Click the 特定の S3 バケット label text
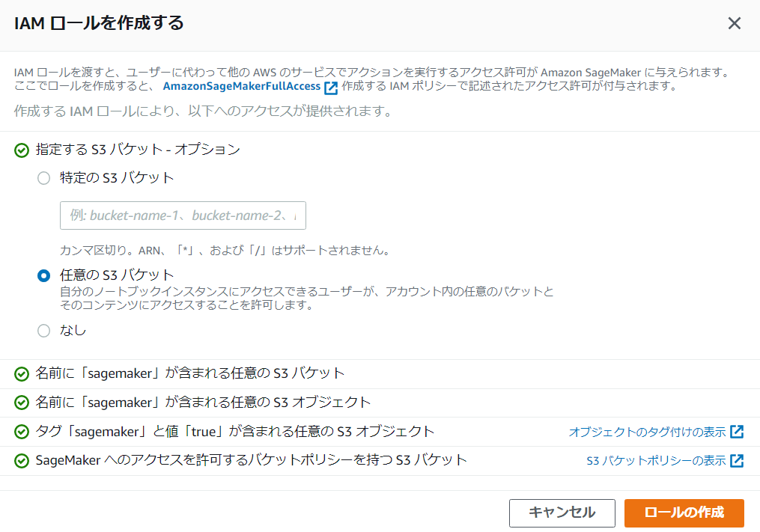 [117, 178]
